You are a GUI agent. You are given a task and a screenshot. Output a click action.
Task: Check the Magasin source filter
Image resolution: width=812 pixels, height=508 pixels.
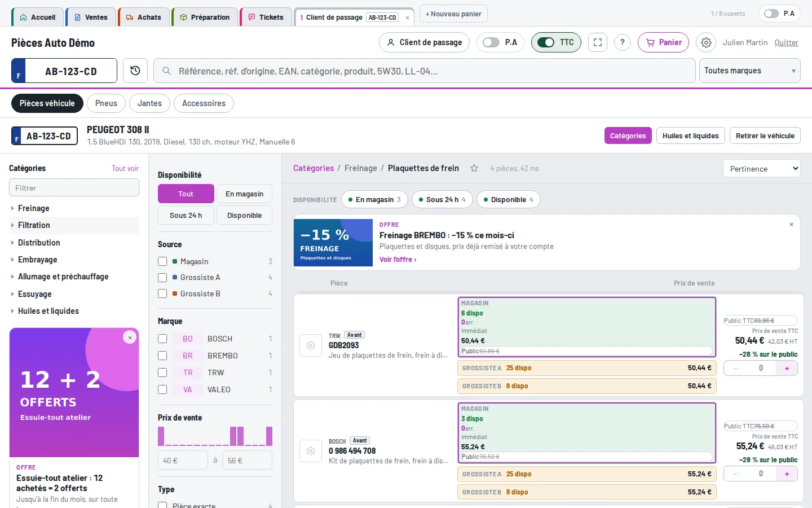(162, 261)
